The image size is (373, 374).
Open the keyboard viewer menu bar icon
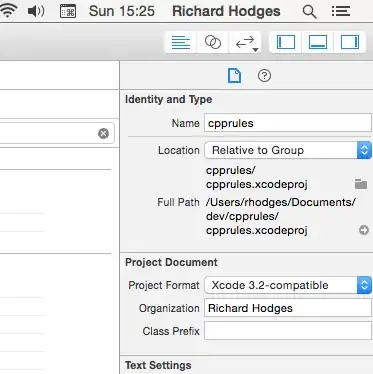(68, 11)
